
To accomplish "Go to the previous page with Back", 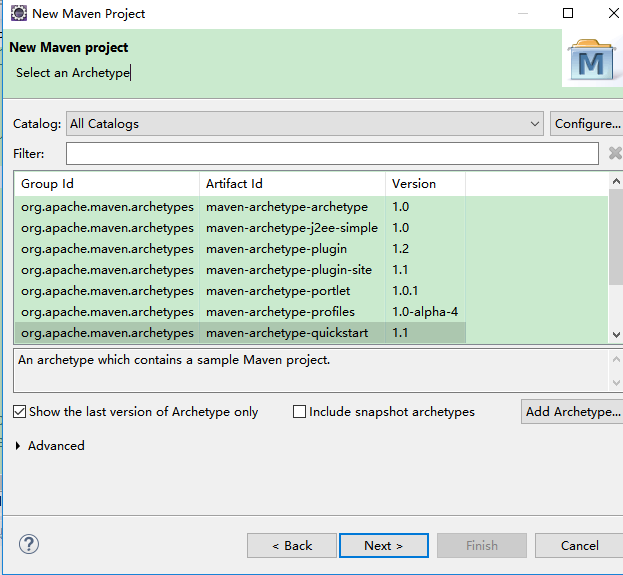I will coord(292,546).
